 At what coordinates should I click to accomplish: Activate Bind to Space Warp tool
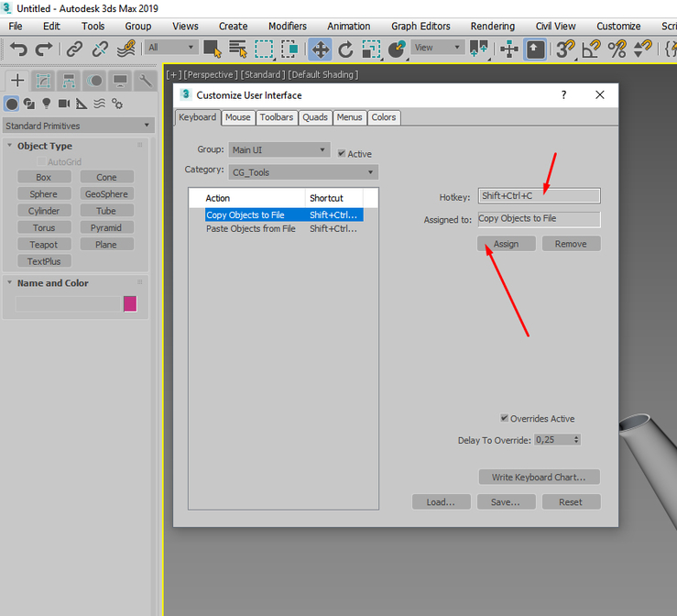(x=126, y=49)
